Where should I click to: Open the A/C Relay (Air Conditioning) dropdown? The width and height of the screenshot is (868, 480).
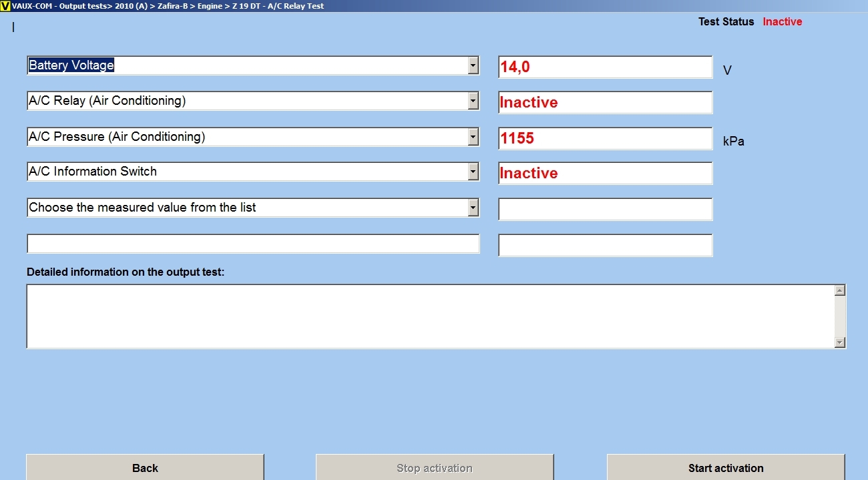coord(473,101)
